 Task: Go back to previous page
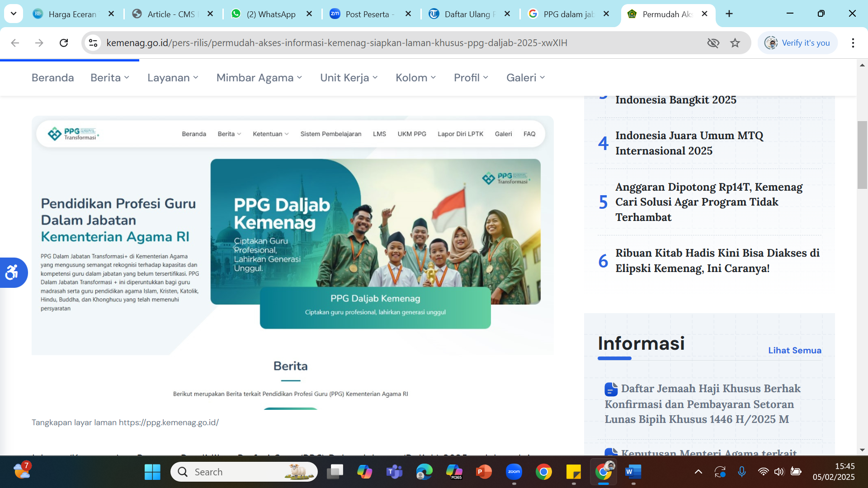tap(15, 43)
